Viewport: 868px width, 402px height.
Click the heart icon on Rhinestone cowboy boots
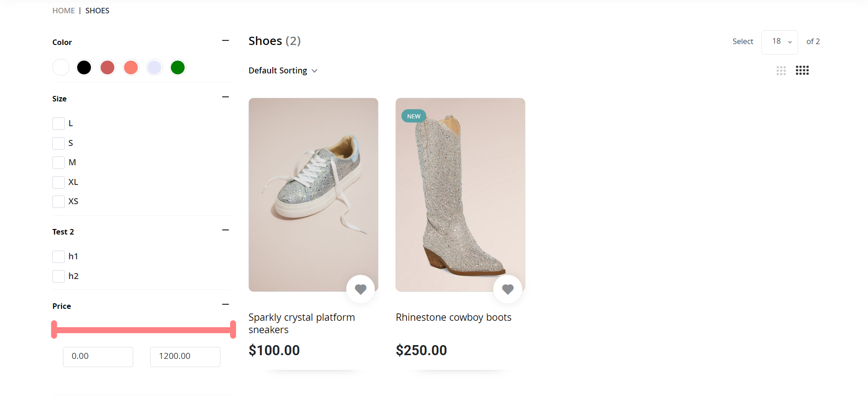507,289
